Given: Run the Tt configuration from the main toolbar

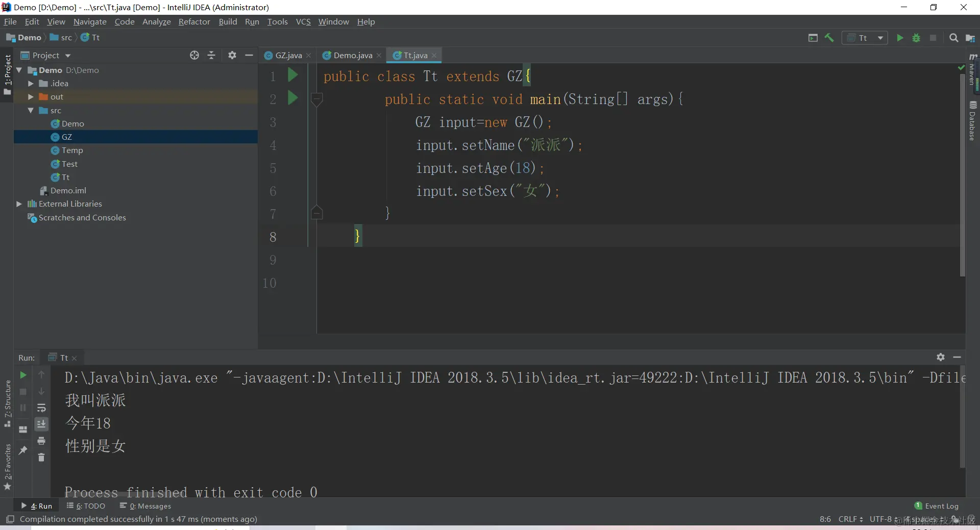Looking at the screenshot, I should [900, 38].
